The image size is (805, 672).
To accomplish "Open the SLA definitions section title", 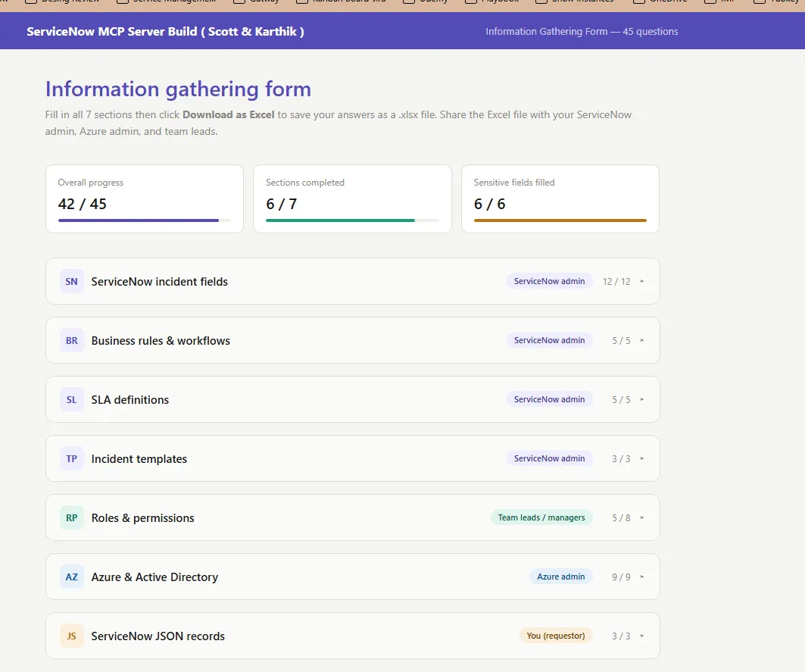I will click(130, 400).
